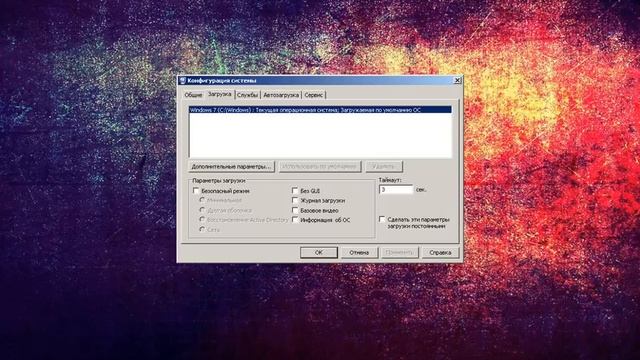Check Информация об ОС option
640x360 pixels.
coord(295,220)
